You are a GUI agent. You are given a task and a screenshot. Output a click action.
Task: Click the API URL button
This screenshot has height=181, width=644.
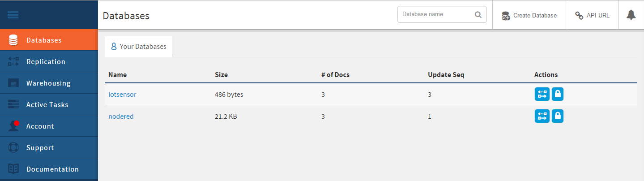click(592, 15)
